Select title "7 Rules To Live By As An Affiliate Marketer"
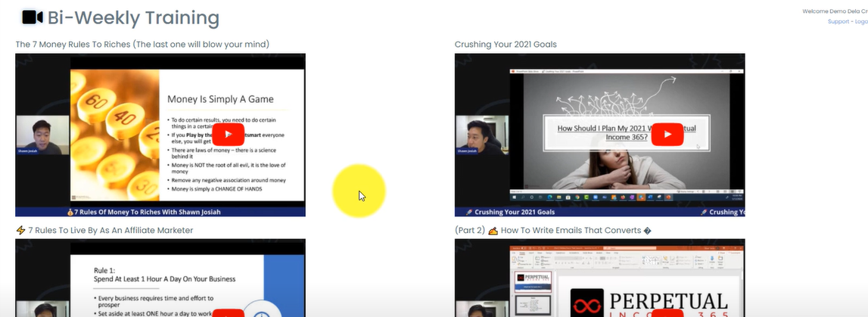The width and height of the screenshot is (868, 317). [x=110, y=230]
